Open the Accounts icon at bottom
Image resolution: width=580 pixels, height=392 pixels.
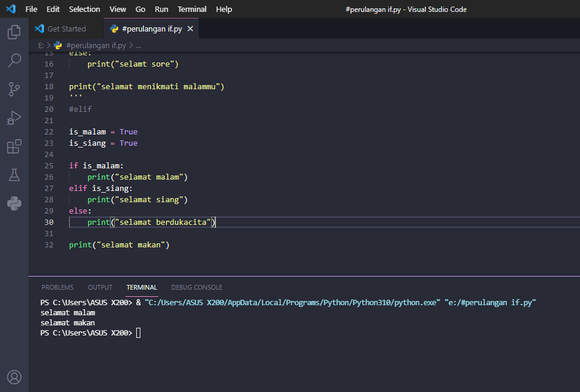[14, 377]
